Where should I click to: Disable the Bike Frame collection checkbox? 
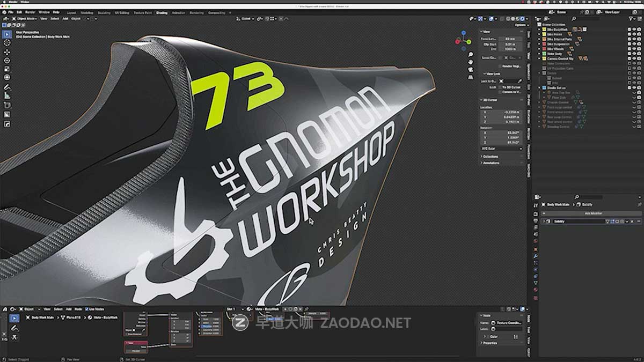pos(629,34)
